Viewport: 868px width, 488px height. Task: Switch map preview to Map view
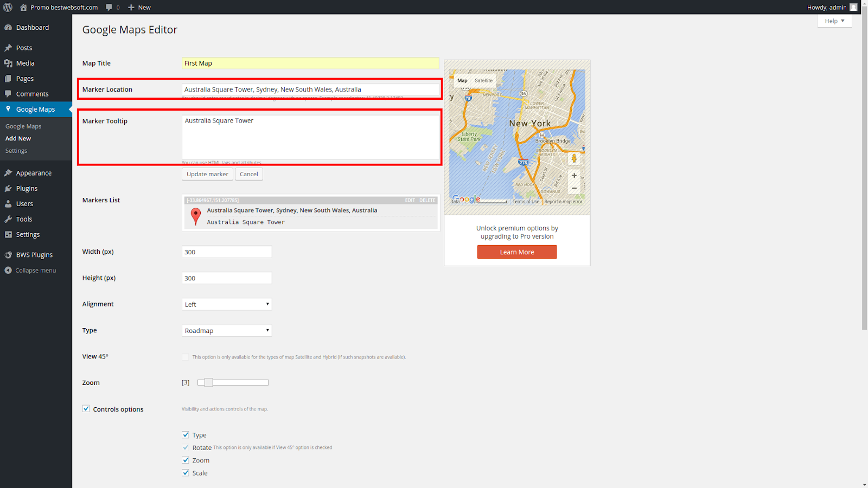[462, 80]
